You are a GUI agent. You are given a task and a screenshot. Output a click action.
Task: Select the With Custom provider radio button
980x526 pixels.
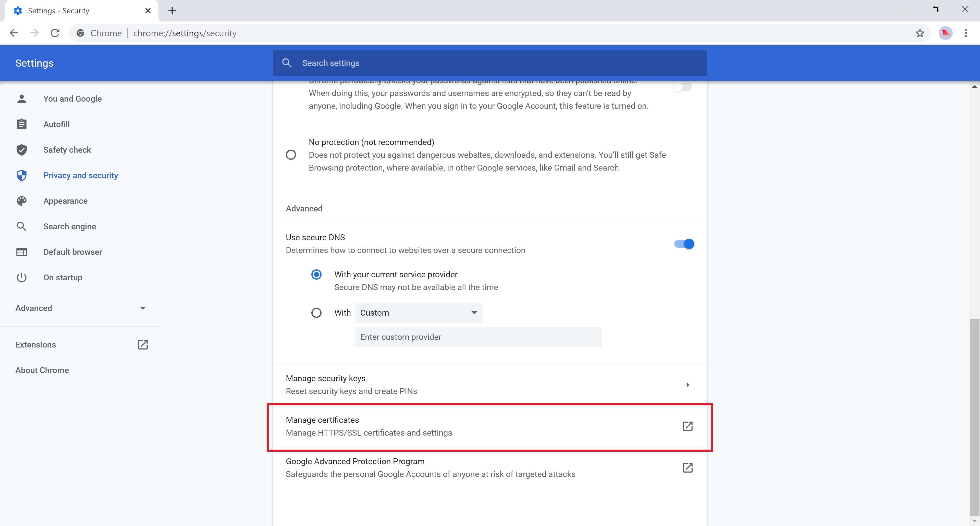click(316, 313)
